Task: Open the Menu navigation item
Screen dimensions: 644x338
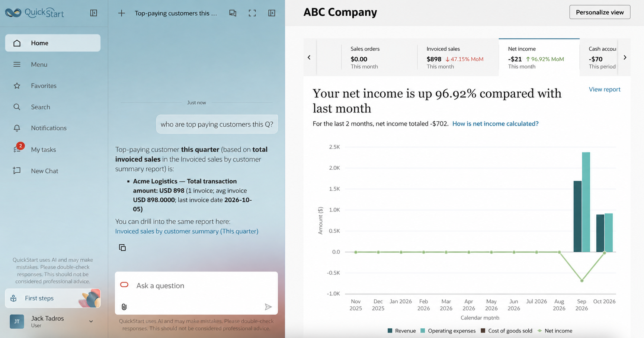Action: tap(53, 64)
